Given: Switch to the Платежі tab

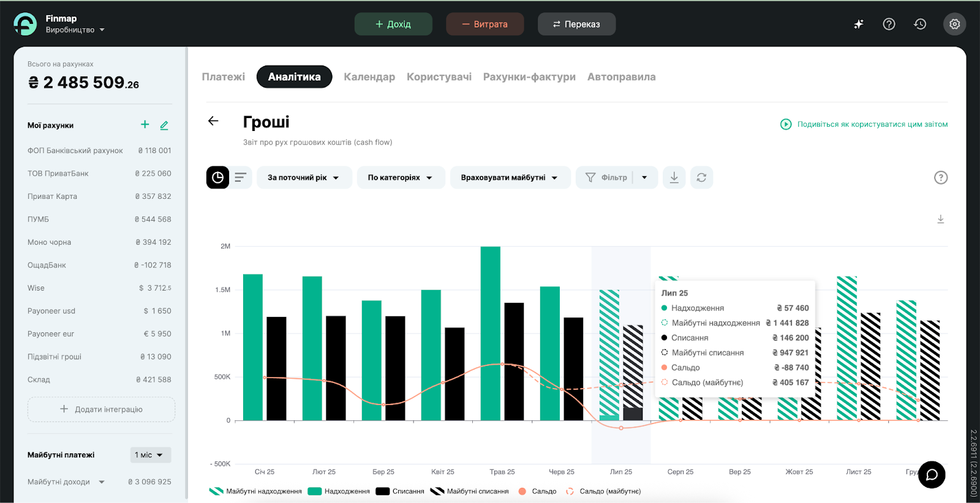Looking at the screenshot, I should click(224, 76).
